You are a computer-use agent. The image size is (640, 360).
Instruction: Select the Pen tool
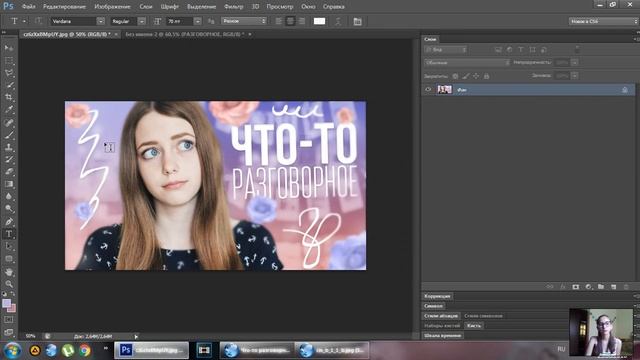click(9, 222)
